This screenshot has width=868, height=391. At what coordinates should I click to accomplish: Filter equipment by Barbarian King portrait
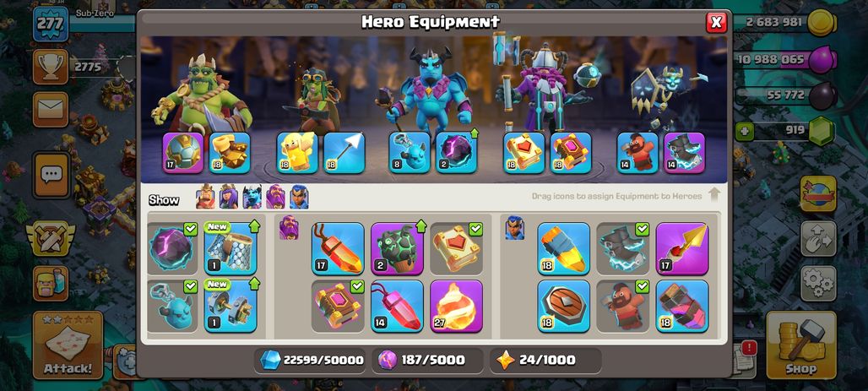205,197
